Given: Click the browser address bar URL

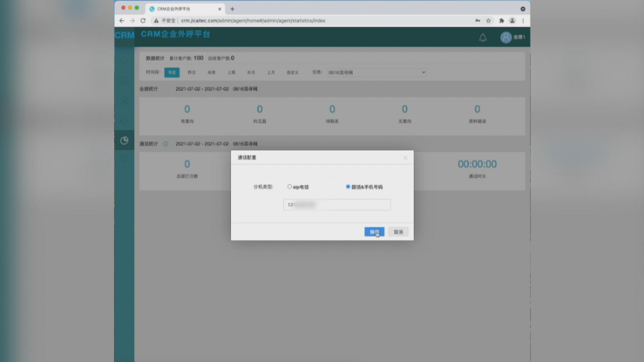Looking at the screenshot, I should [253, 21].
